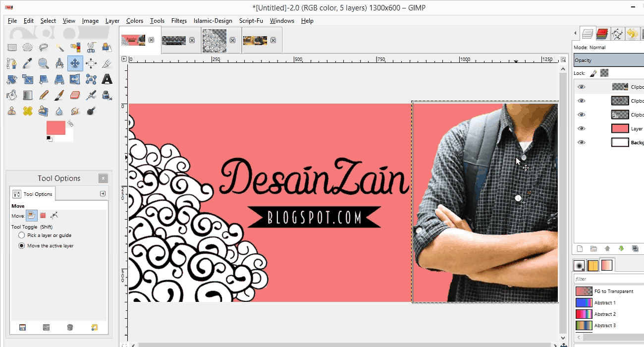The width and height of the screenshot is (644, 347).
Task: Open the Colors menu
Action: click(x=135, y=21)
